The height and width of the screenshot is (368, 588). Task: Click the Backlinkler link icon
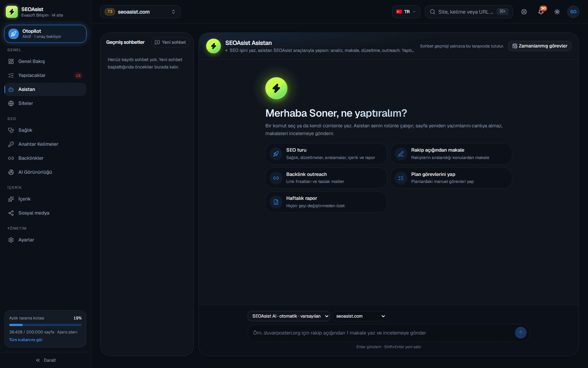(x=11, y=158)
